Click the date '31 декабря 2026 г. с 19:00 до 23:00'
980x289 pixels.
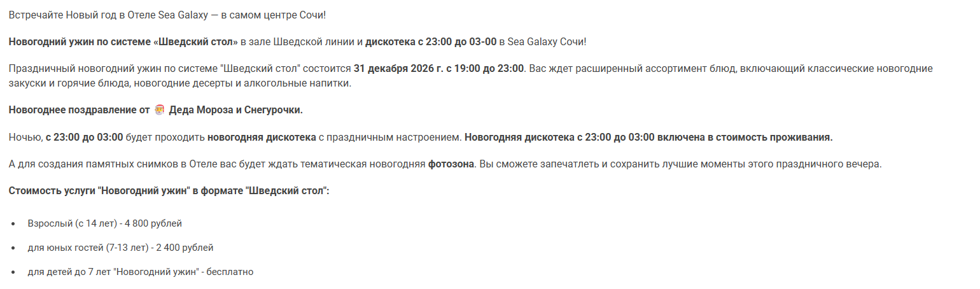click(x=439, y=68)
